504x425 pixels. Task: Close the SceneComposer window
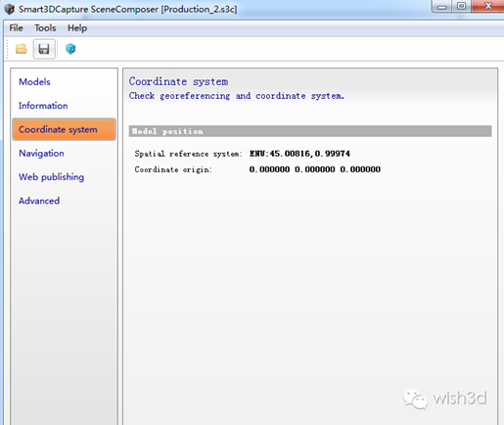coord(488,7)
